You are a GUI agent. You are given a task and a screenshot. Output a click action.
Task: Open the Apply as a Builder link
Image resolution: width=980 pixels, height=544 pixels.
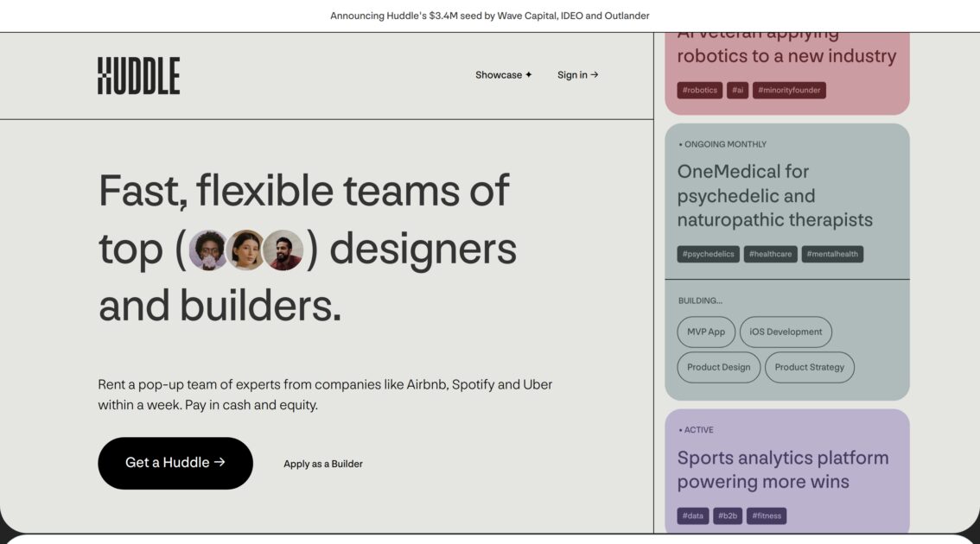pos(323,463)
